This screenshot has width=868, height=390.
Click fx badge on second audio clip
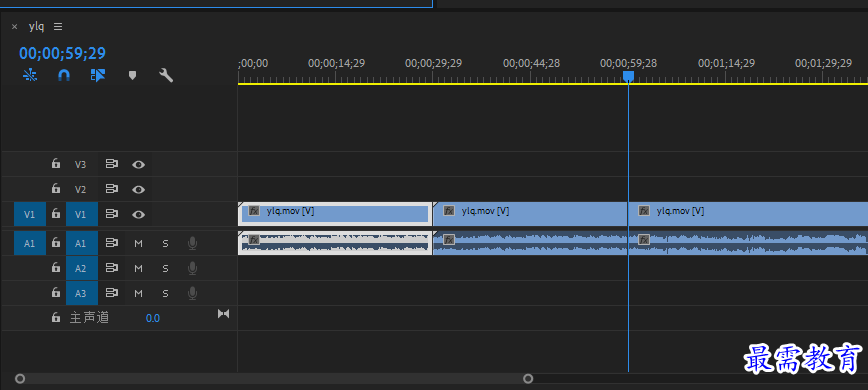coord(449,240)
